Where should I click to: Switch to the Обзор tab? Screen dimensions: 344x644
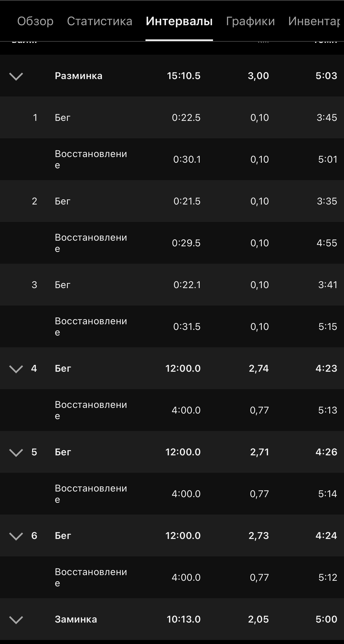35,21
